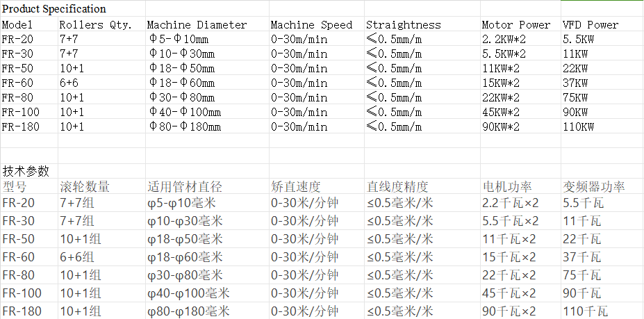Click the '110KW' VFD power cell
This screenshot has height=319, width=644.
pos(578,126)
